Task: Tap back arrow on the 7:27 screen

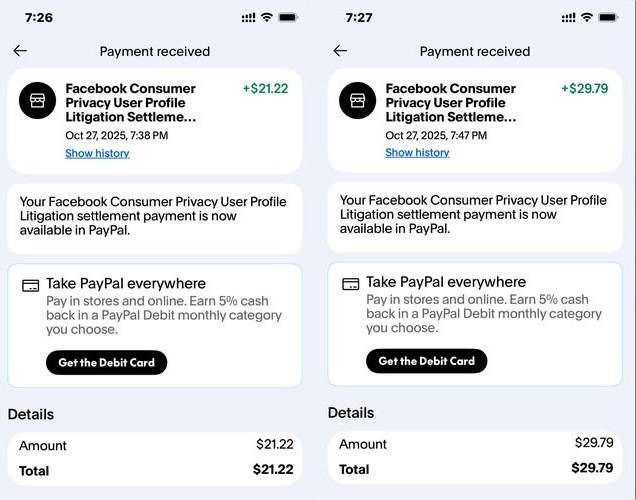Action: (340, 51)
